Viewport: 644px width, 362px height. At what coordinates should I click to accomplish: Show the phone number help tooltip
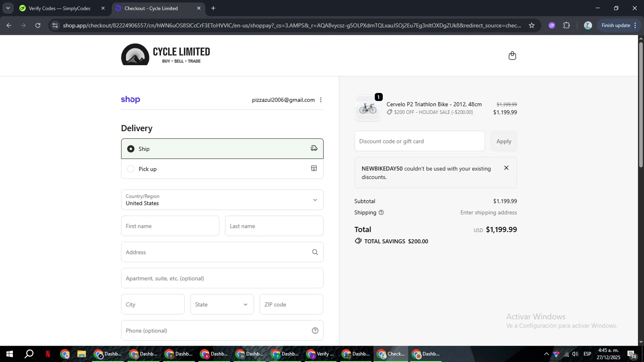pyautogui.click(x=315, y=331)
